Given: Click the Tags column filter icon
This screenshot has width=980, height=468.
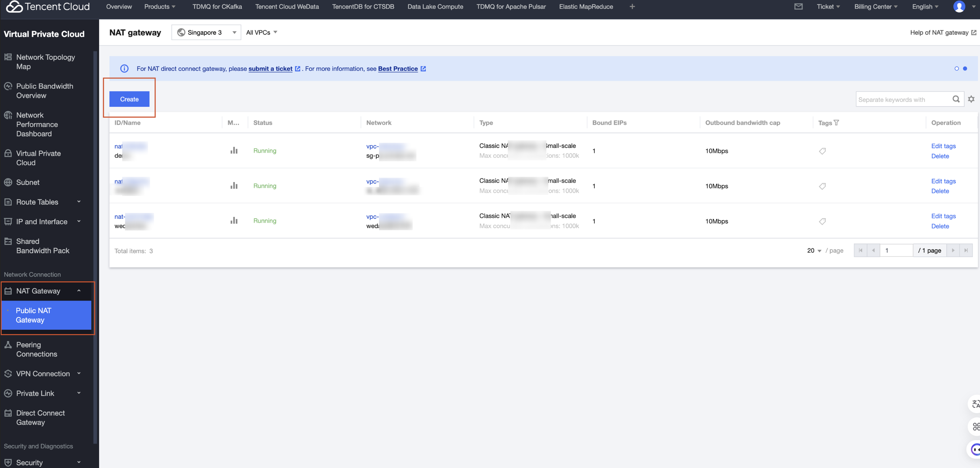Looking at the screenshot, I should 836,123.
